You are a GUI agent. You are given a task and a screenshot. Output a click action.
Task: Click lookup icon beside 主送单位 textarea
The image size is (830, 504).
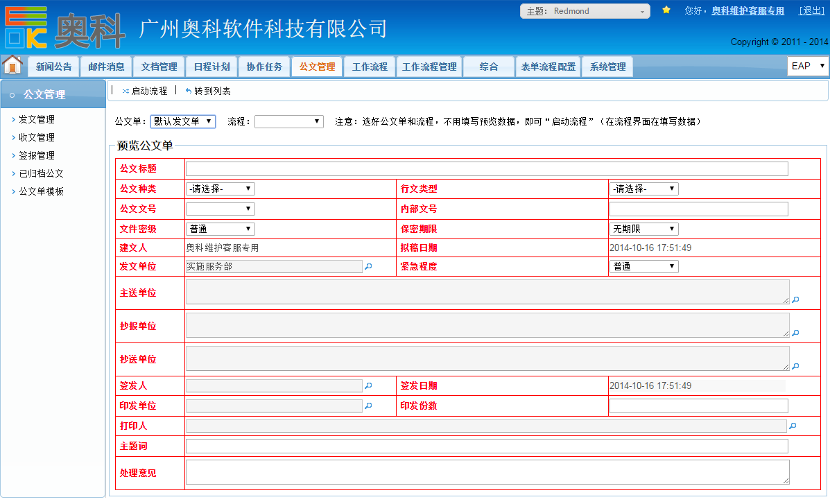click(x=795, y=299)
